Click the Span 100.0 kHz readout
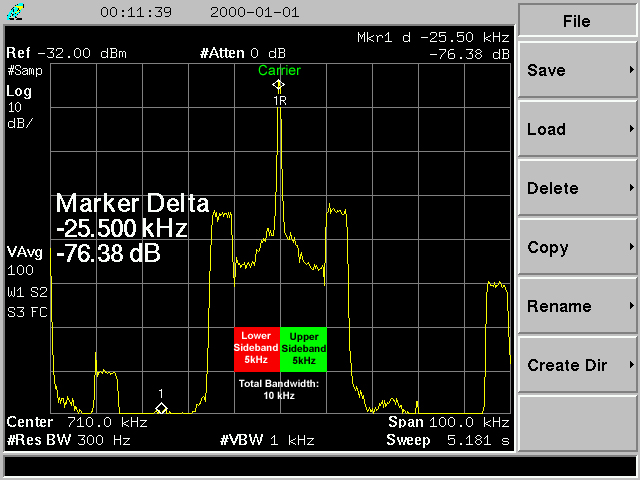 click(449, 422)
